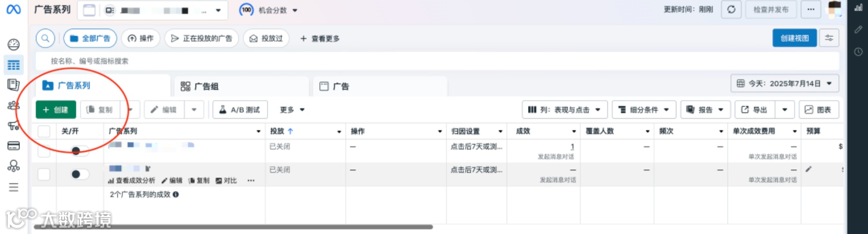Image resolution: width=868 pixels, height=234 pixels.
Task: Open the edit pencil icon in right panel
Action: coord(858,29)
